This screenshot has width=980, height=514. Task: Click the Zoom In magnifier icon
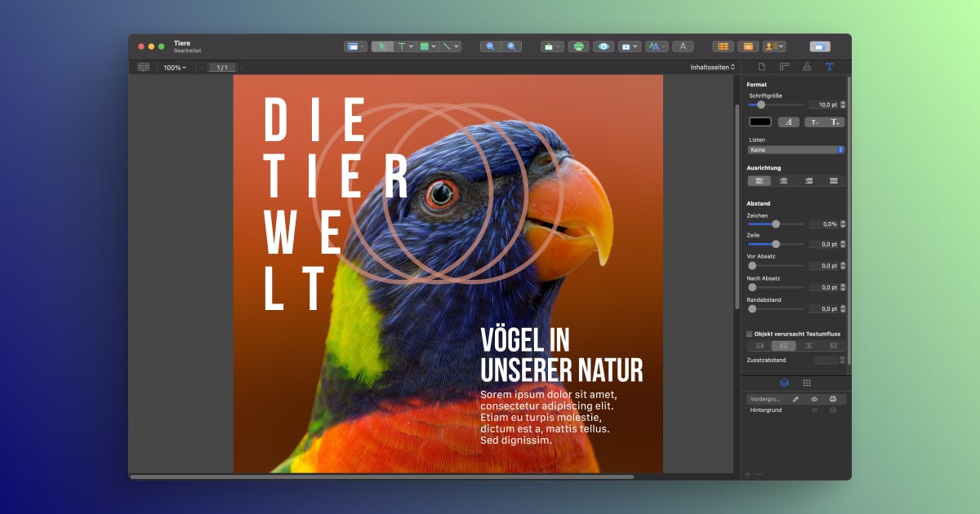(510, 47)
